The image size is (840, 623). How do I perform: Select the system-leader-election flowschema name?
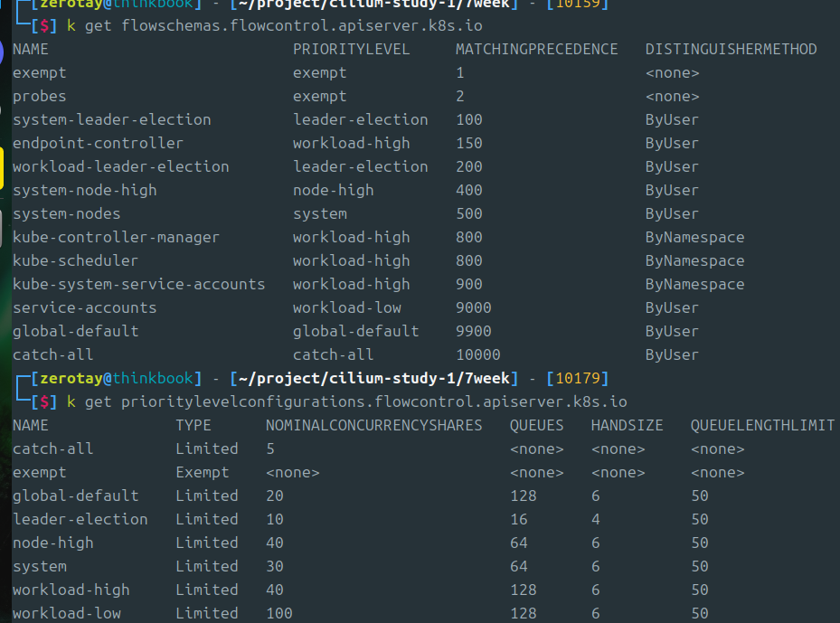tap(111, 119)
